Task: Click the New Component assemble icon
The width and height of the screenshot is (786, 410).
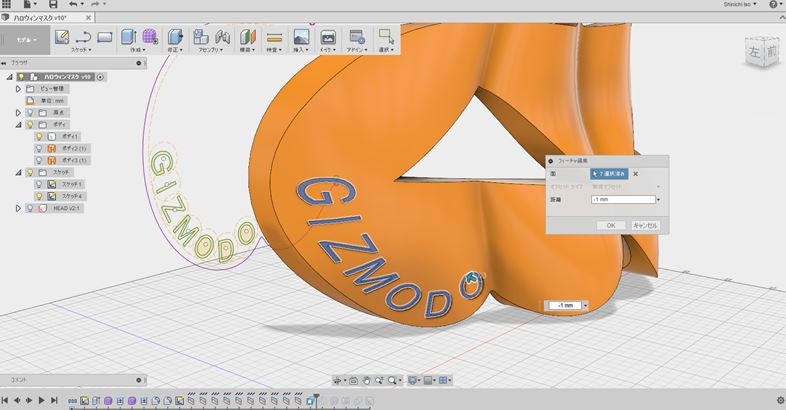Action: tap(201, 37)
